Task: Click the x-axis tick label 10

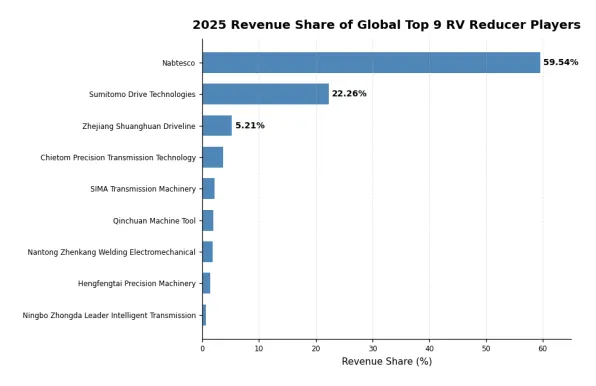Action: (x=259, y=349)
